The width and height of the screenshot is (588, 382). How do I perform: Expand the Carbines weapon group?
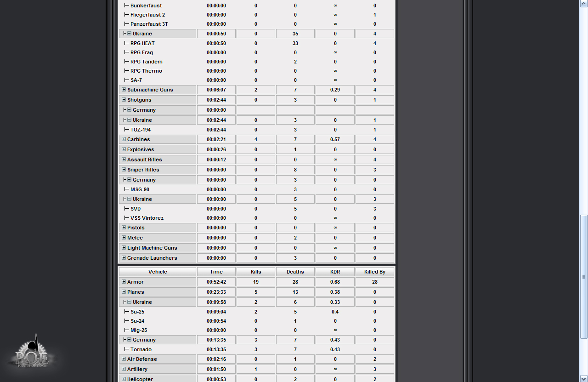(x=124, y=139)
